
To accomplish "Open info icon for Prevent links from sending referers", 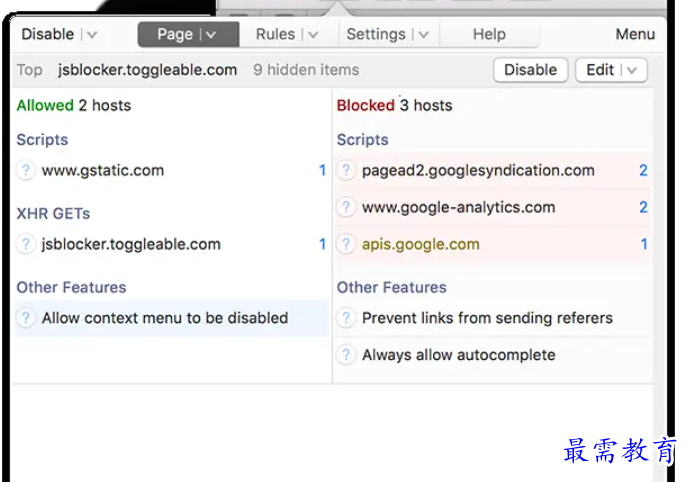I will coord(346,318).
